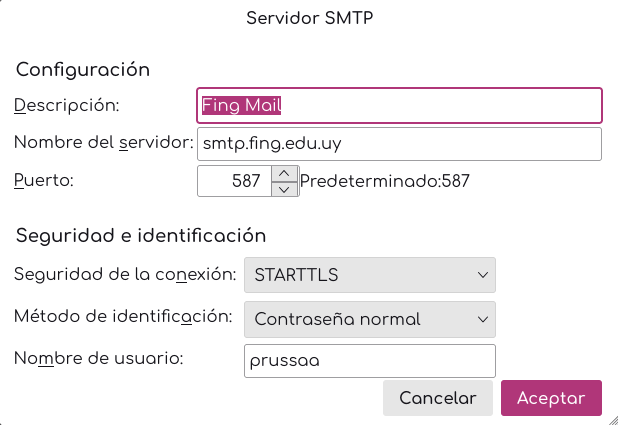
Task: Click the "Puerto:" label
Action: pyautogui.click(x=44, y=181)
